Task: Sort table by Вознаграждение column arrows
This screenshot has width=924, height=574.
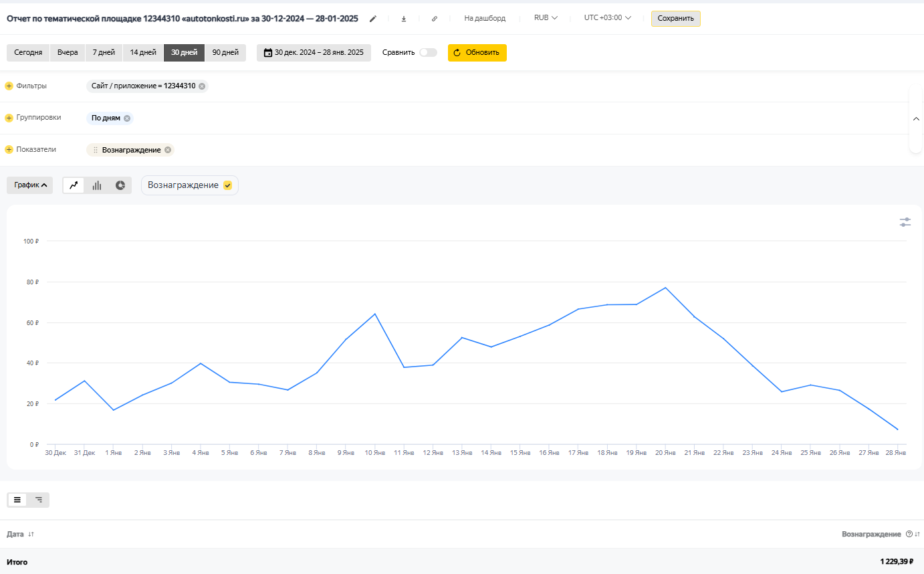Action: tap(917, 534)
